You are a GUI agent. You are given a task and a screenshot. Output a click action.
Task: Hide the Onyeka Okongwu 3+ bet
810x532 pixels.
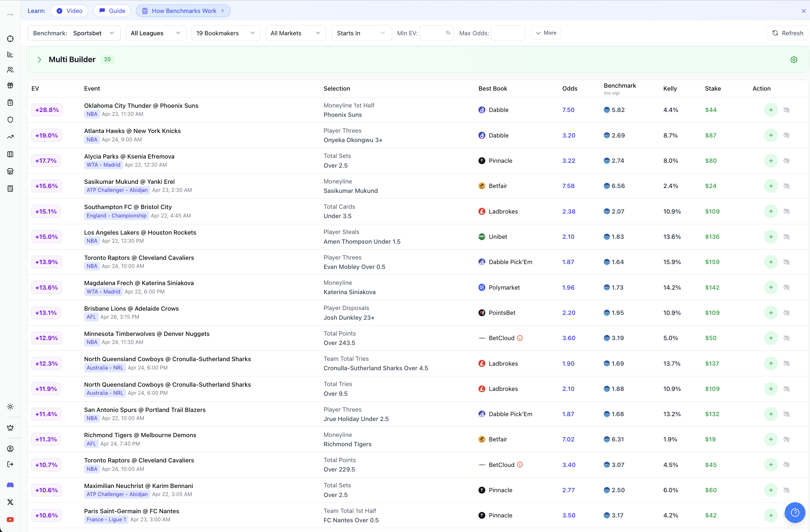click(x=786, y=135)
